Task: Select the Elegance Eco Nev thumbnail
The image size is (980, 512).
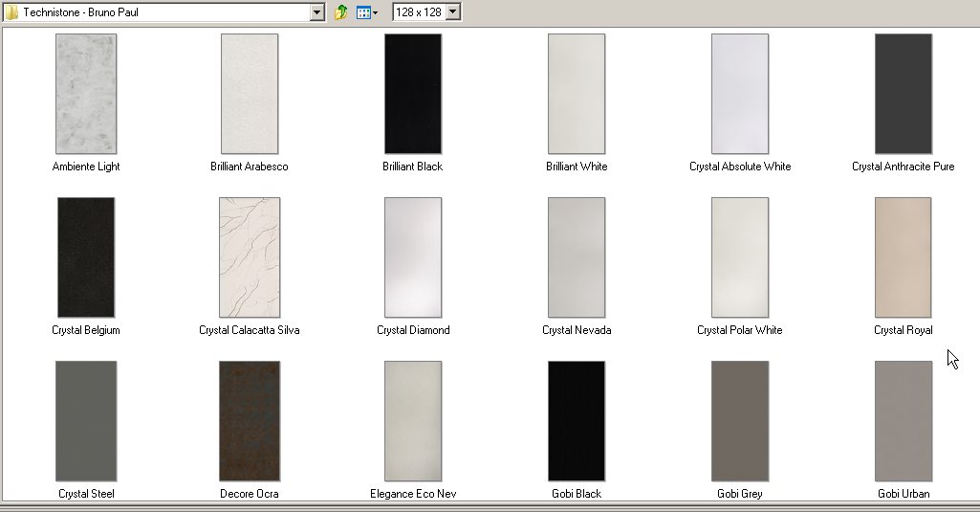Action: click(x=412, y=421)
